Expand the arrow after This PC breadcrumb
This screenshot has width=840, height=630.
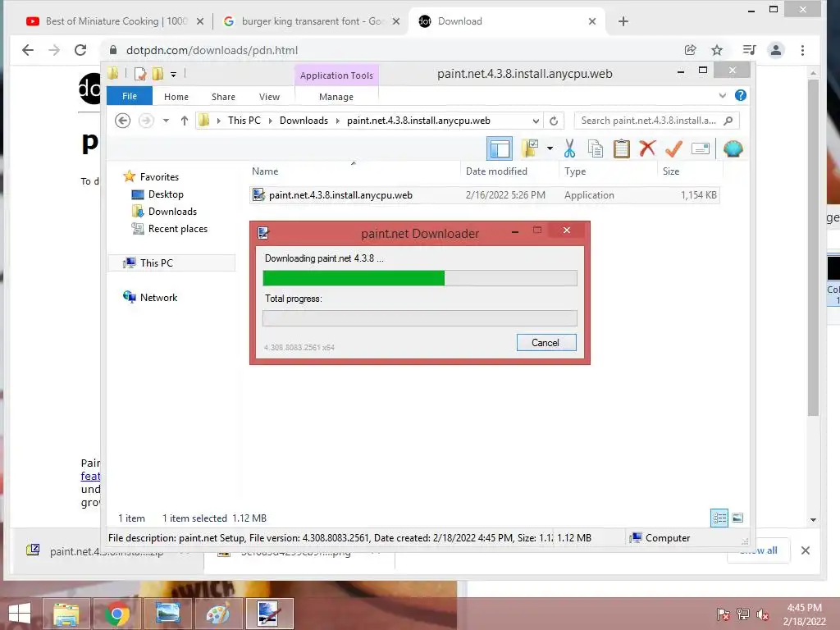tap(271, 121)
